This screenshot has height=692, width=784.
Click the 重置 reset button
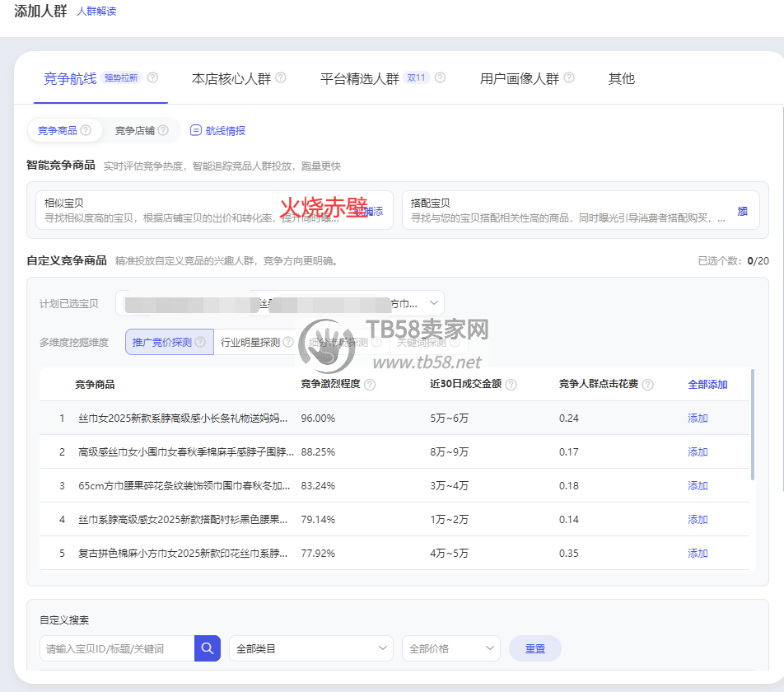pyautogui.click(x=534, y=648)
